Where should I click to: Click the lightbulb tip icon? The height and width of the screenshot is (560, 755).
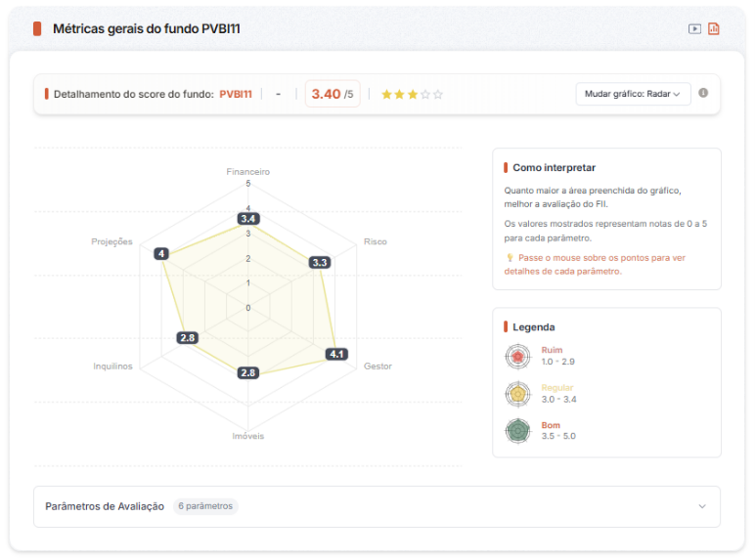[x=510, y=258]
